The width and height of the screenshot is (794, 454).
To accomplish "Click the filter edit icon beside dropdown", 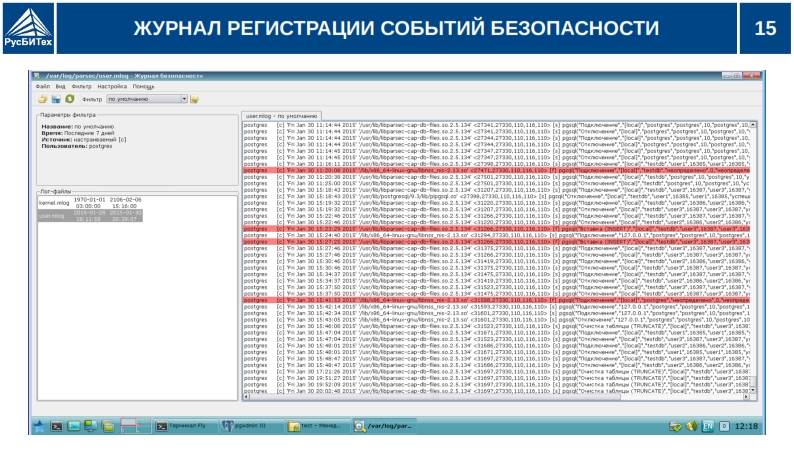I will tap(195, 99).
